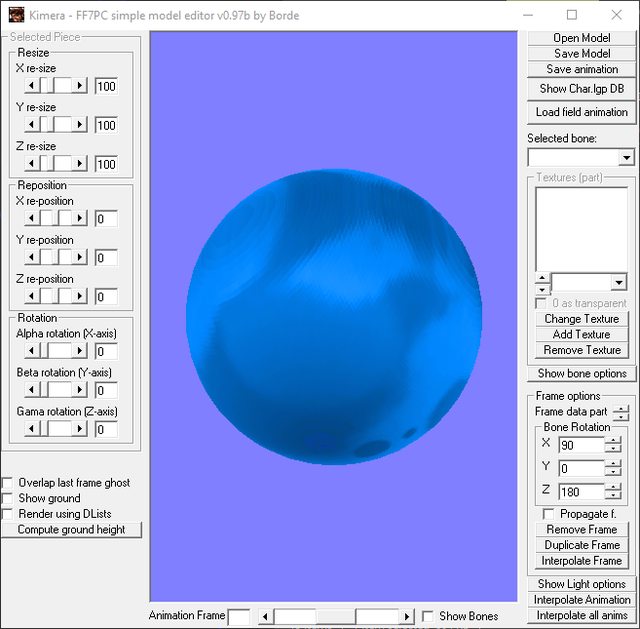Click Save Model button
Screen dimensions: 640x629
(582, 53)
